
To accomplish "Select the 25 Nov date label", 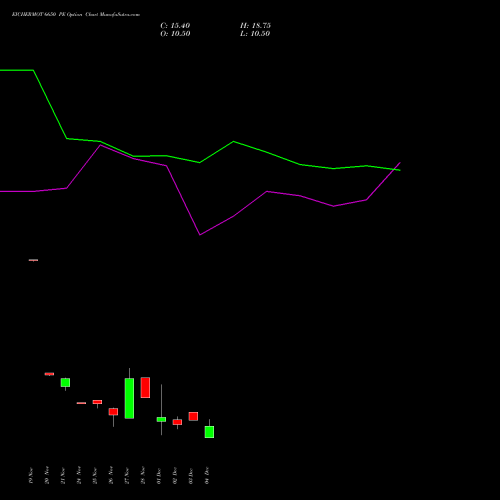I will [x=95, y=475].
